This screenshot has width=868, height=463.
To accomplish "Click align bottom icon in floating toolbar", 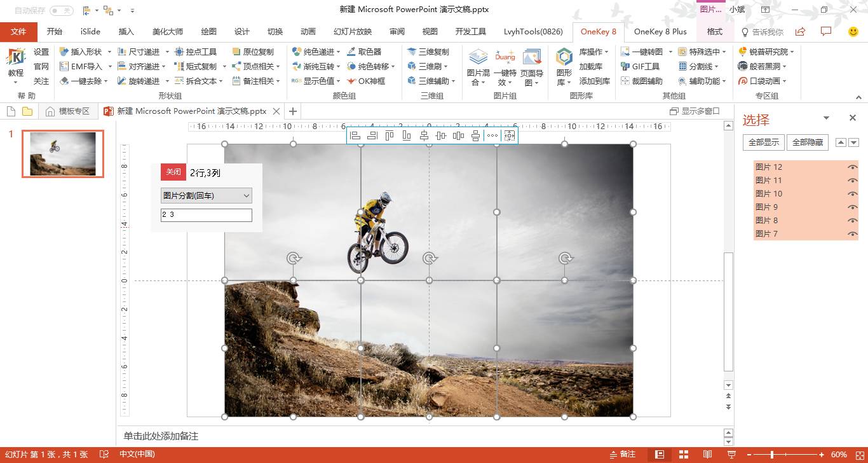I will tap(407, 135).
